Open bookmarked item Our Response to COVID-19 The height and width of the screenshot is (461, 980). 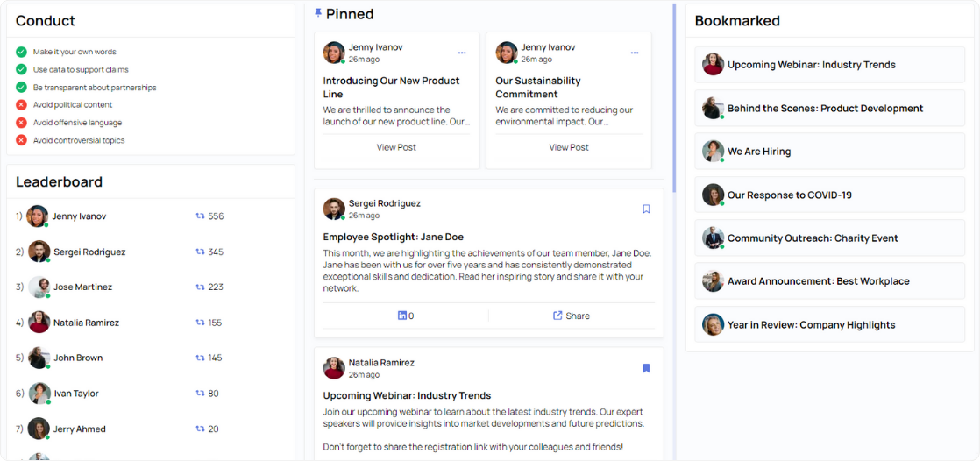(x=830, y=195)
